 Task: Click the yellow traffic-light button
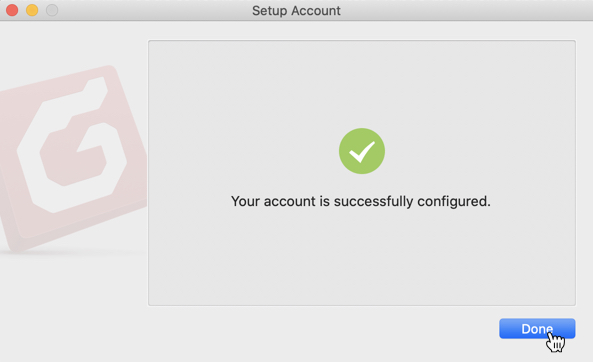point(32,10)
